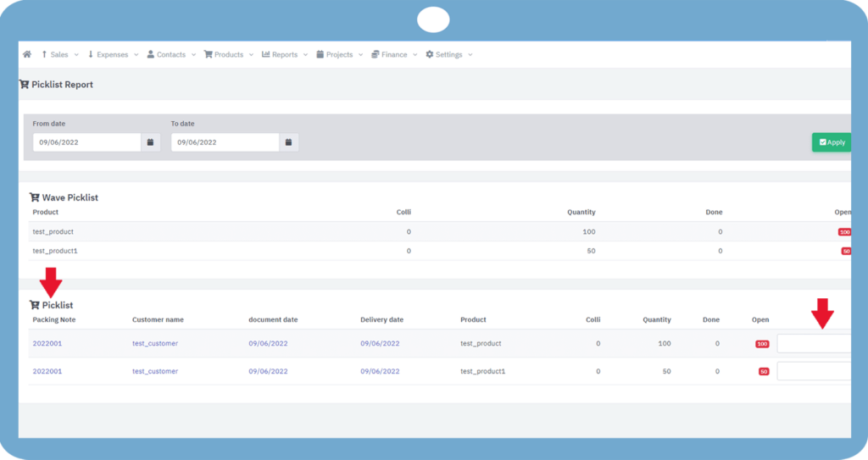Click the Products cart icon
The width and height of the screenshot is (868, 460).
tap(209, 54)
